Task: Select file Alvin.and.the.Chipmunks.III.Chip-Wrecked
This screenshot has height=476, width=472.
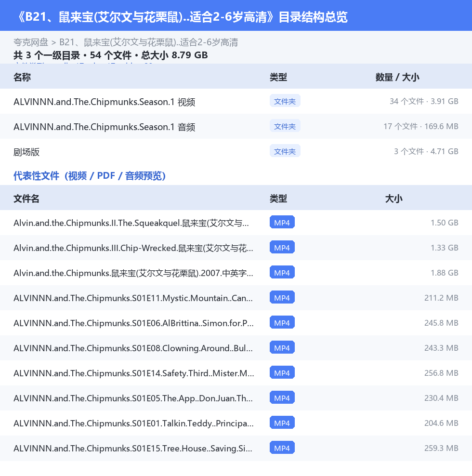Action: click(x=133, y=248)
